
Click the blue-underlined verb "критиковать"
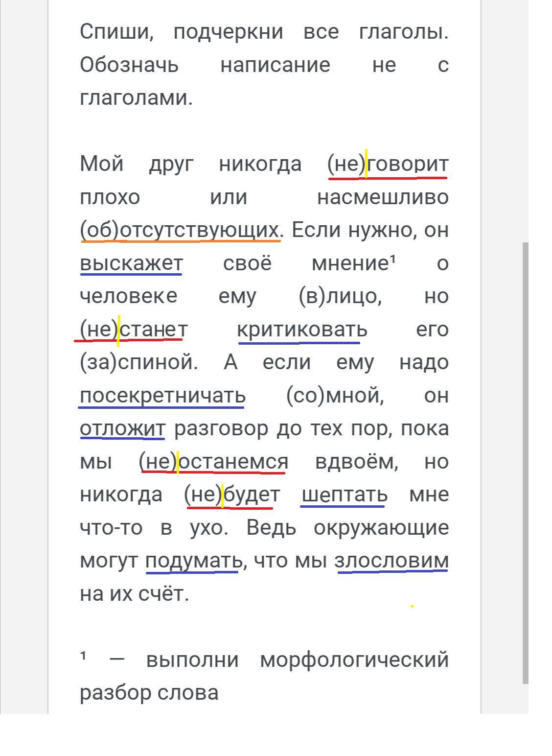pos(302,330)
